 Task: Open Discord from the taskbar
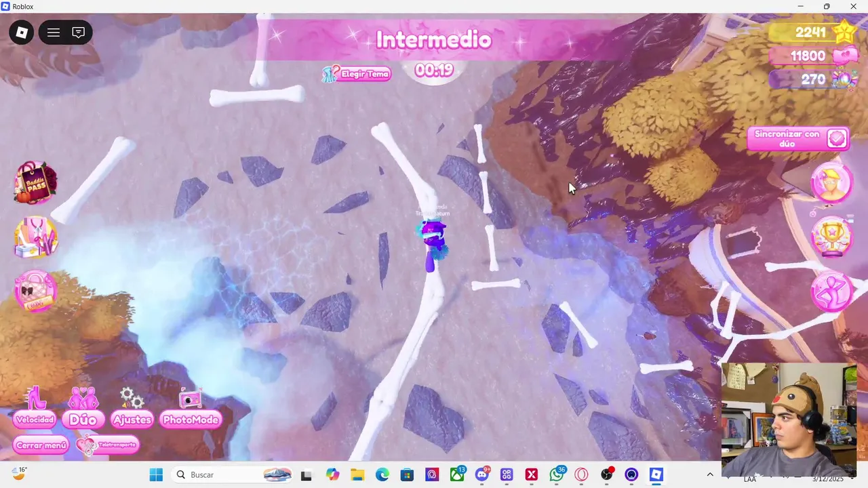point(482,474)
